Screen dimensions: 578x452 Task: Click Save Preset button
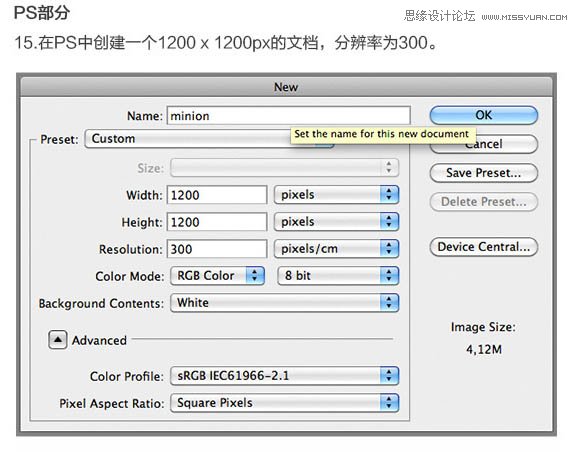pos(484,173)
